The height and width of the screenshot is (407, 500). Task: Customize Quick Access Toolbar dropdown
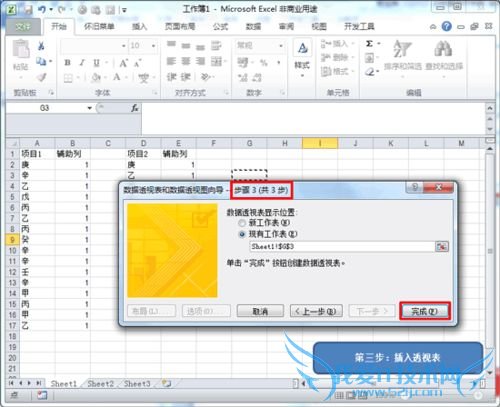tap(124, 10)
